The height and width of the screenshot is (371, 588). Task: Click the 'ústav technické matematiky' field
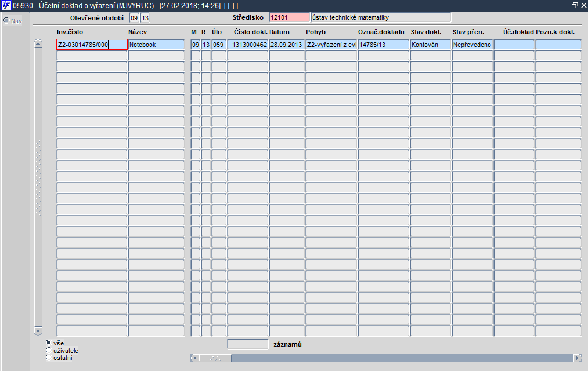pyautogui.click(x=381, y=17)
